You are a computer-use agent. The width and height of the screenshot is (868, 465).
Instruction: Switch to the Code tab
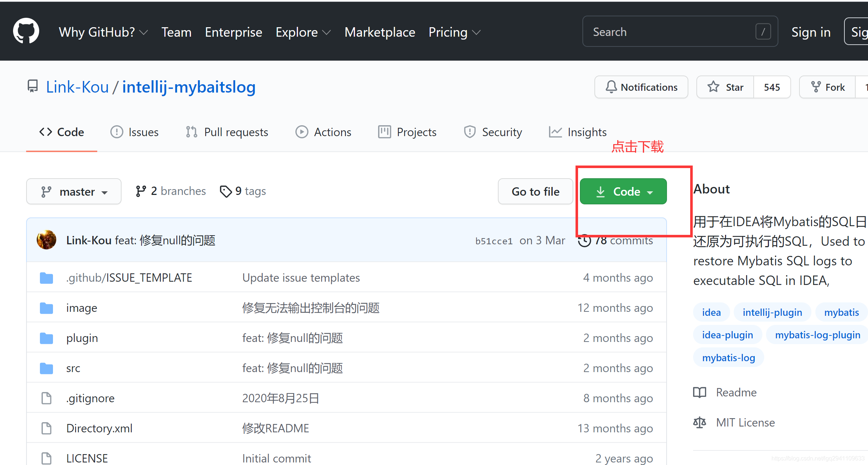[61, 132]
